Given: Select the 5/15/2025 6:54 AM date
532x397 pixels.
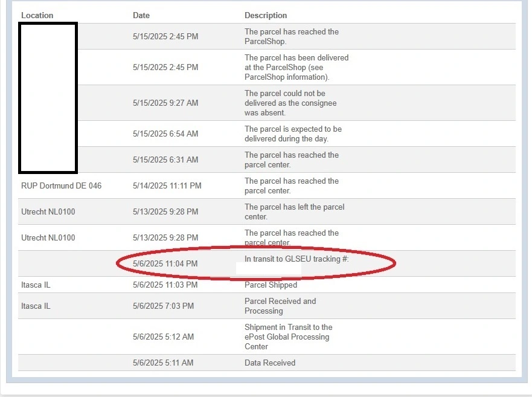Looking at the screenshot, I should 165,134.
